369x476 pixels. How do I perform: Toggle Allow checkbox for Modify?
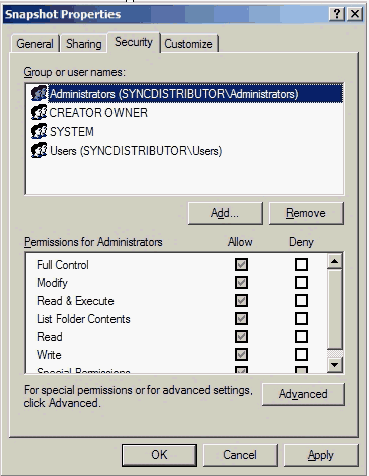pyautogui.click(x=241, y=283)
